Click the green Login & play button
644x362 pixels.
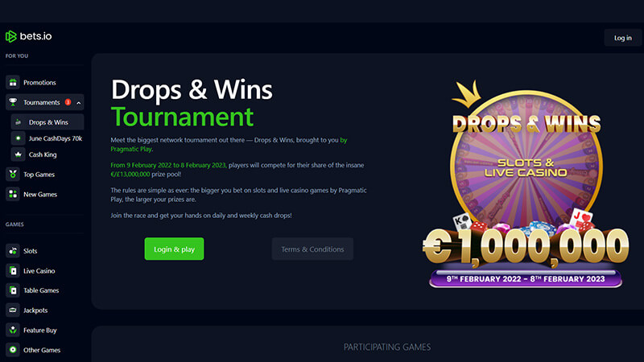coord(174,249)
